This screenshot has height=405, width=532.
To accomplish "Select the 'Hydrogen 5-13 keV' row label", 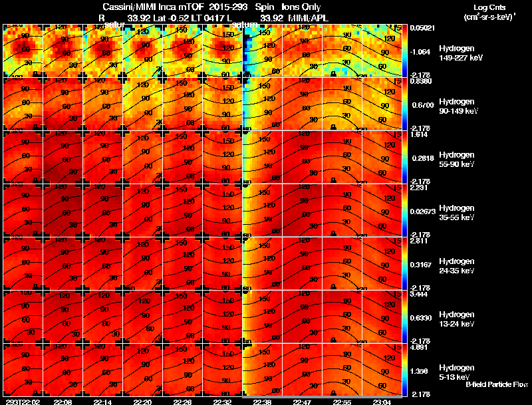I will [457, 372].
